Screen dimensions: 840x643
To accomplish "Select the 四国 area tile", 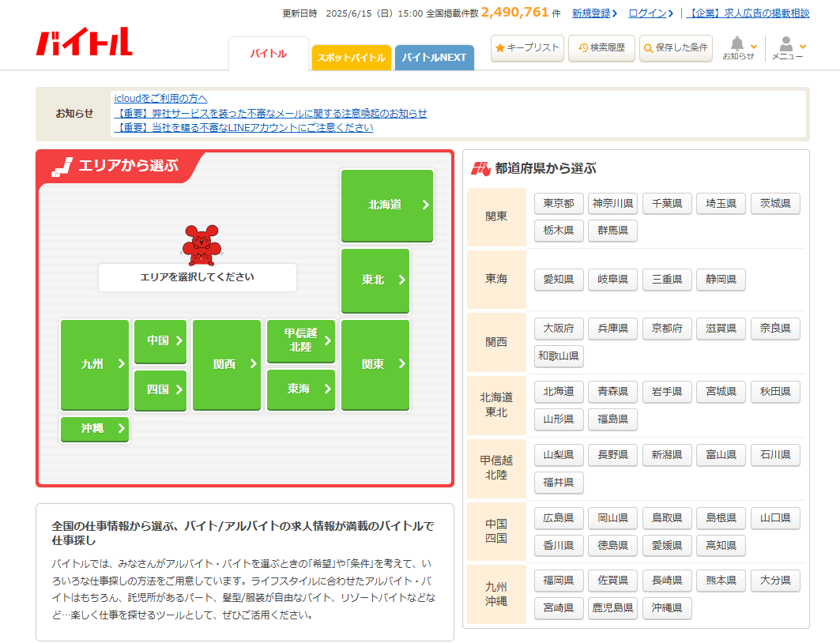I will pyautogui.click(x=160, y=389).
